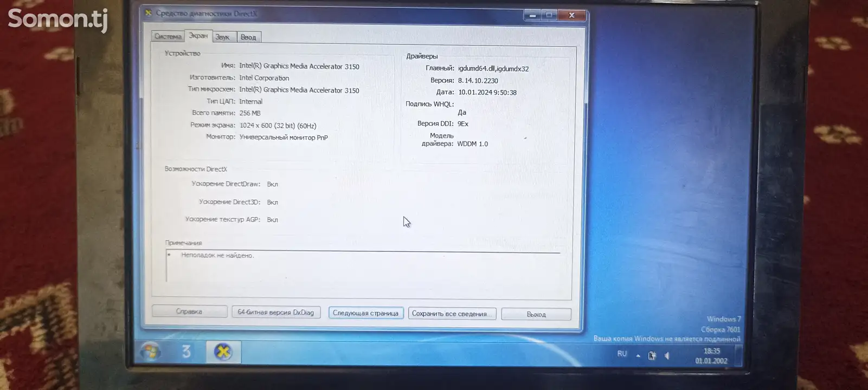The image size is (868, 390).
Task: Click Сохранить все сведения button
Action: [452, 314]
